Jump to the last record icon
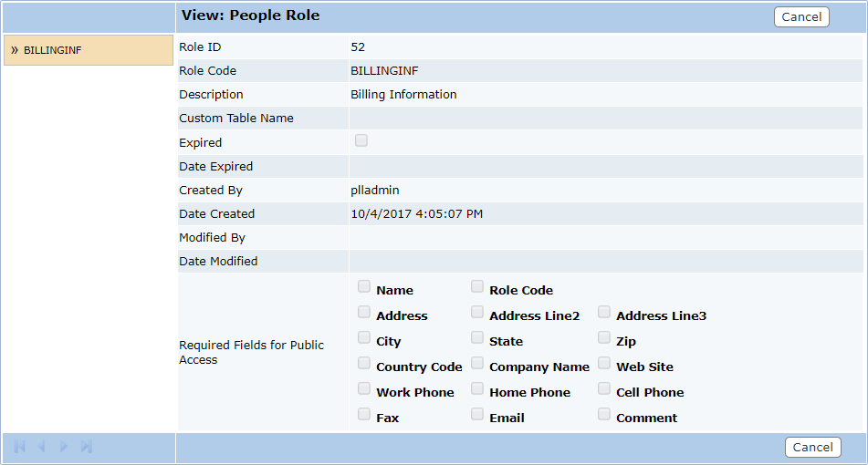 86,446
